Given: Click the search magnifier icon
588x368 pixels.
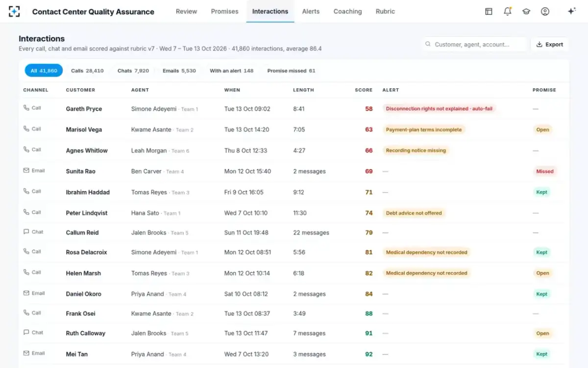Looking at the screenshot, I should tap(428, 44).
